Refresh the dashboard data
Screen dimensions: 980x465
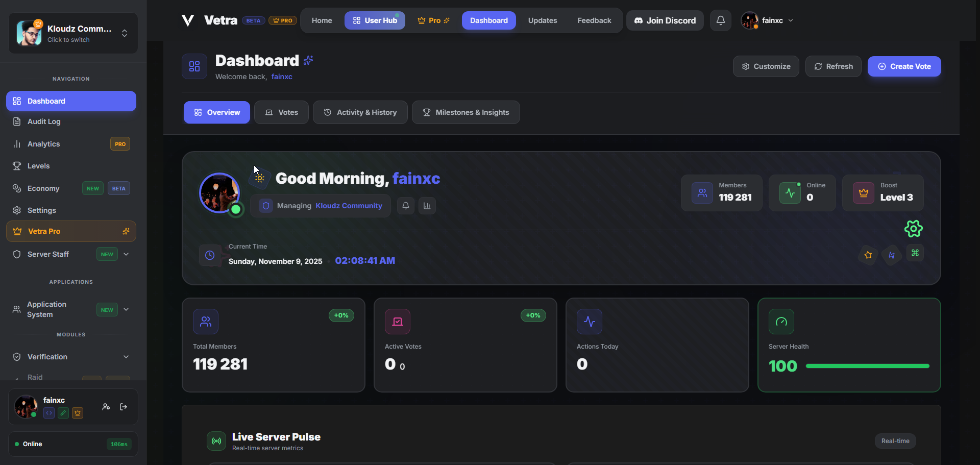point(833,66)
